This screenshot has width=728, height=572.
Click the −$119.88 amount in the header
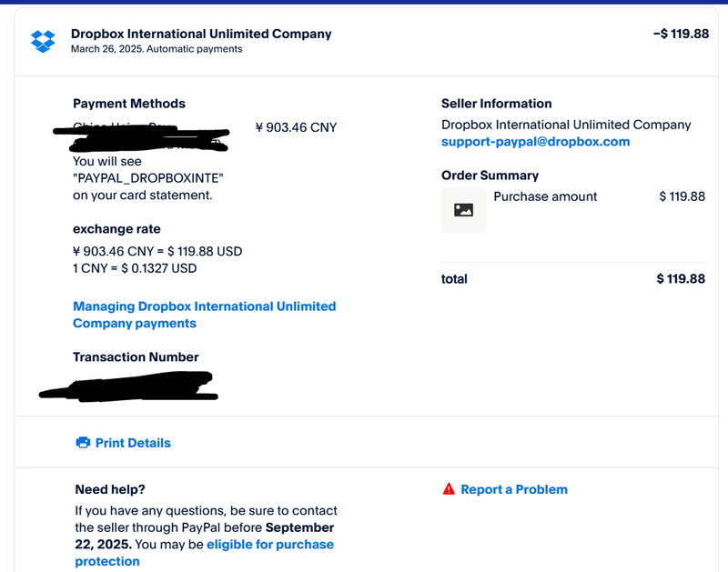coord(681,35)
